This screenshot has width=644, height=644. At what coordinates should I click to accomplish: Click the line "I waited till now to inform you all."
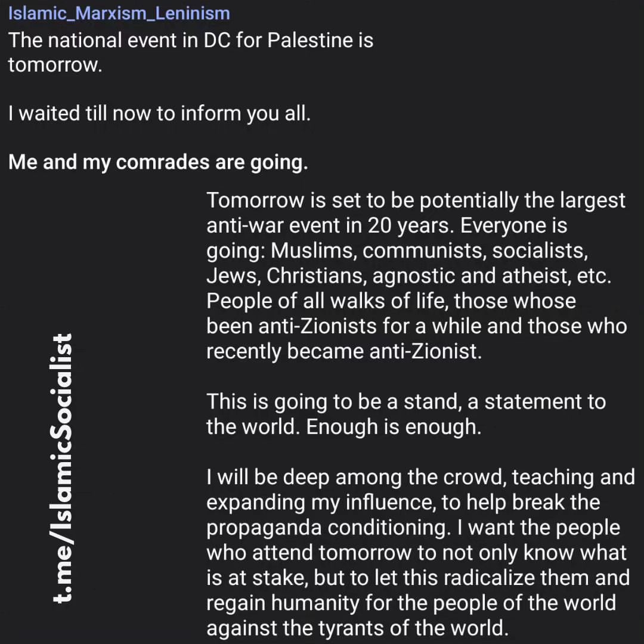[159, 113]
